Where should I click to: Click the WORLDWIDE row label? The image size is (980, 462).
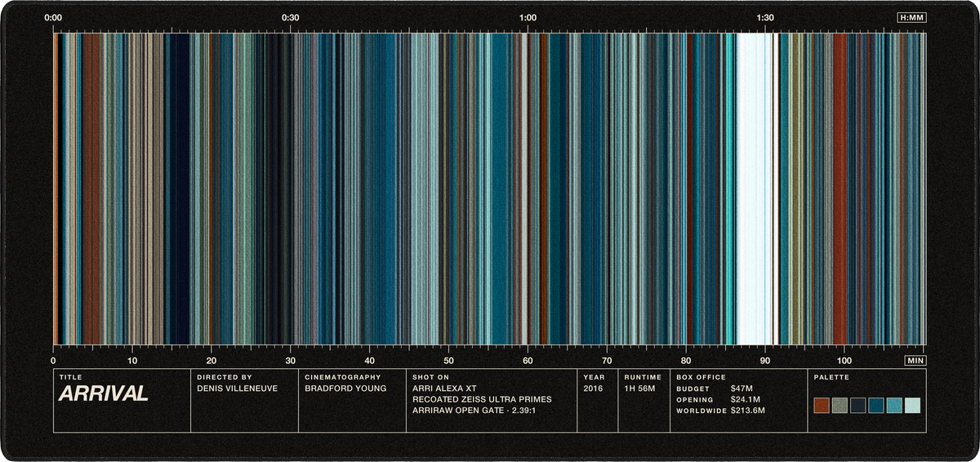pos(702,411)
